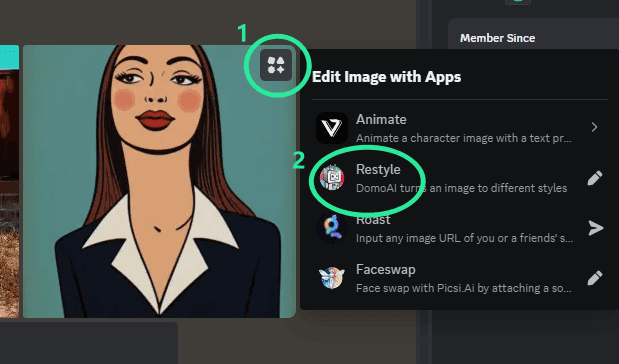The width and height of the screenshot is (619, 364).
Task: Click the DomoAI Restyle robot icon
Action: [332, 178]
